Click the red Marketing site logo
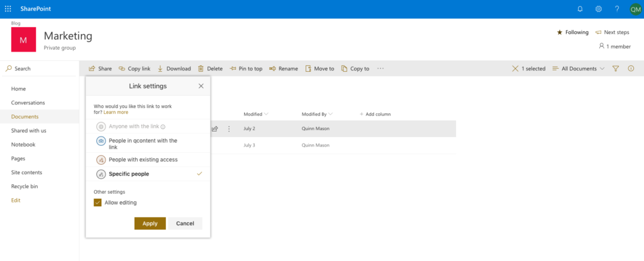This screenshot has width=644, height=261. [24, 40]
